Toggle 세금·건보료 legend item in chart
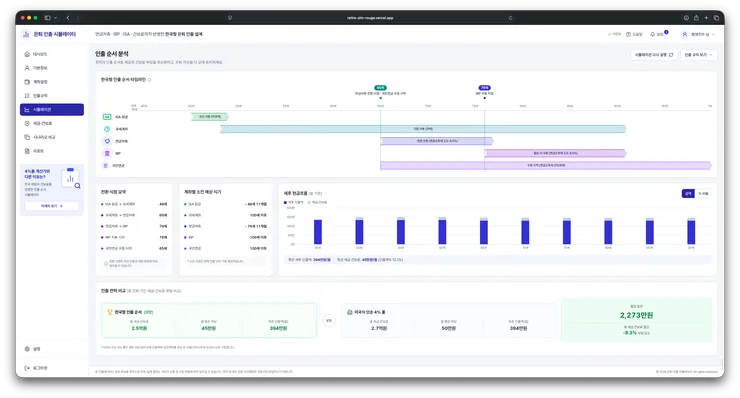This screenshot has width=740, height=398. [318, 203]
